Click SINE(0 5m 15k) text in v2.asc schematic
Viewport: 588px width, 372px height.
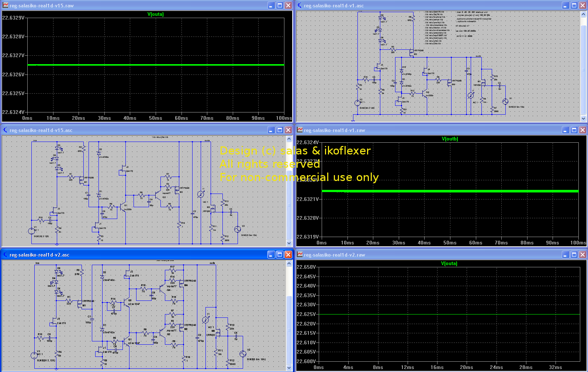click(256, 359)
